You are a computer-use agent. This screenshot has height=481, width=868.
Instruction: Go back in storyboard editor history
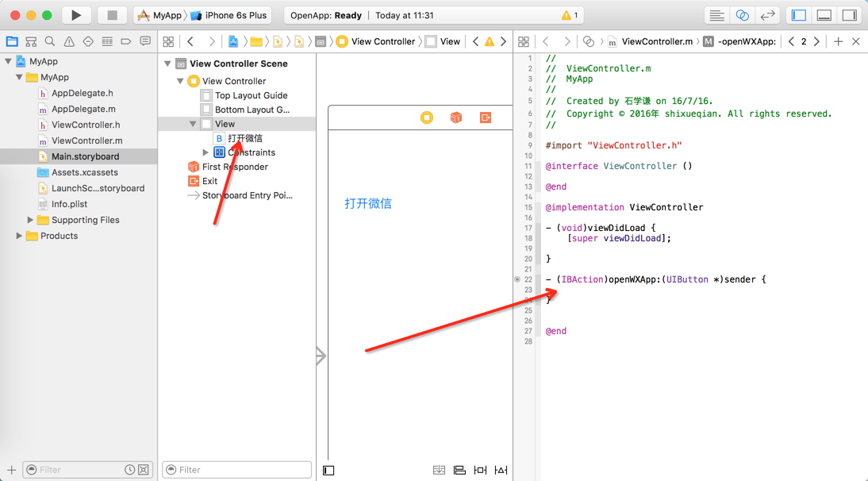tap(190, 41)
